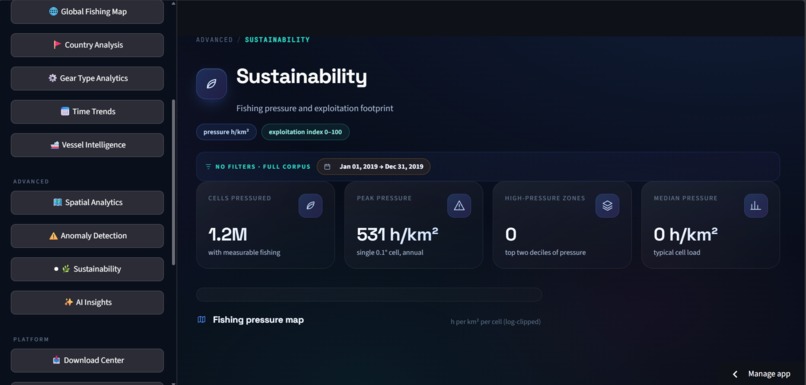
Task: Open Vessel Intelligence section
Action: [87, 145]
